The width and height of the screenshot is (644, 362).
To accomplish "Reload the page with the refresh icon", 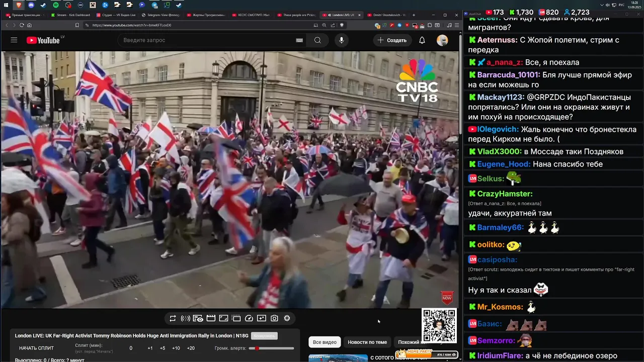I will click(22, 25).
